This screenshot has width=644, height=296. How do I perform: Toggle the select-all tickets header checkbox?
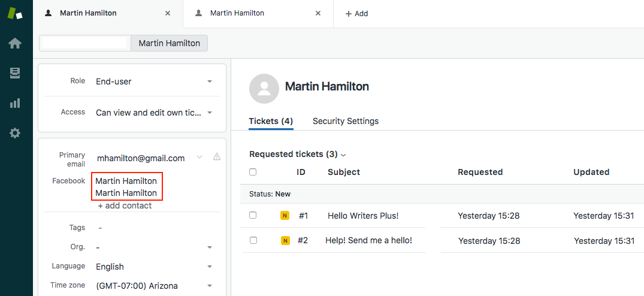[253, 172]
